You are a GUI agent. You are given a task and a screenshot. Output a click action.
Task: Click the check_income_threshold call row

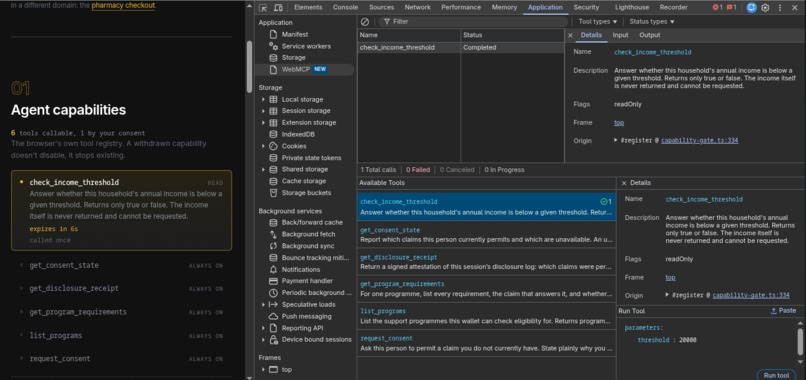(461, 47)
